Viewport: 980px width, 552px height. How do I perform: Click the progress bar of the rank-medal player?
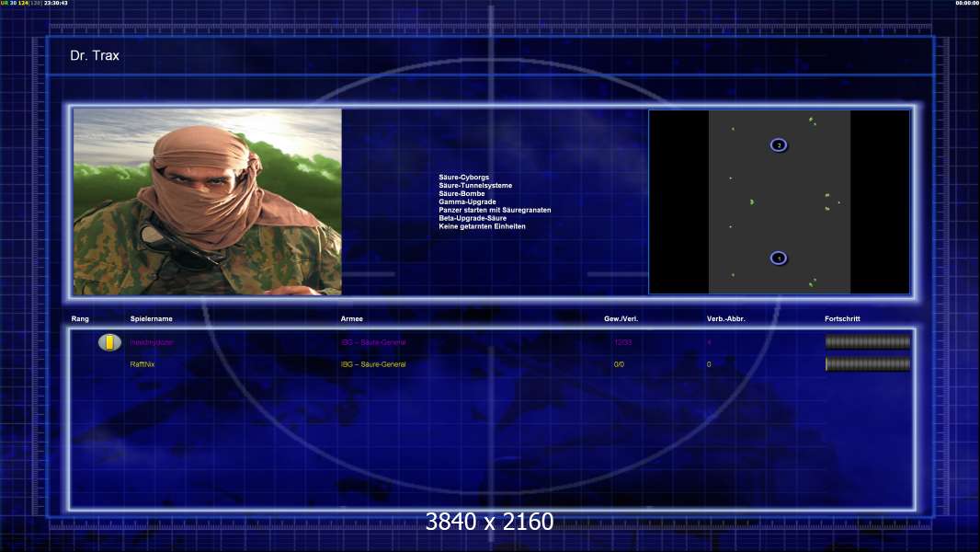868,342
